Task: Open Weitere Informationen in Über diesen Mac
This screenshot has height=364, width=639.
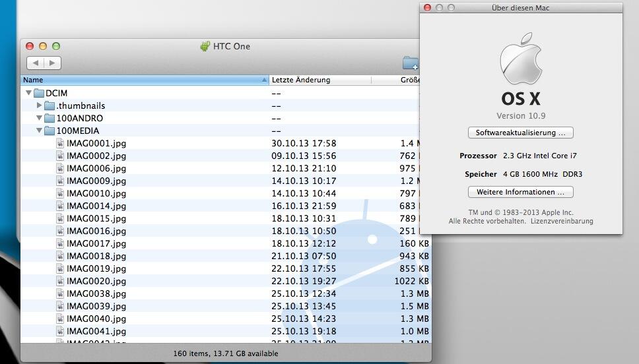Action: (520, 192)
